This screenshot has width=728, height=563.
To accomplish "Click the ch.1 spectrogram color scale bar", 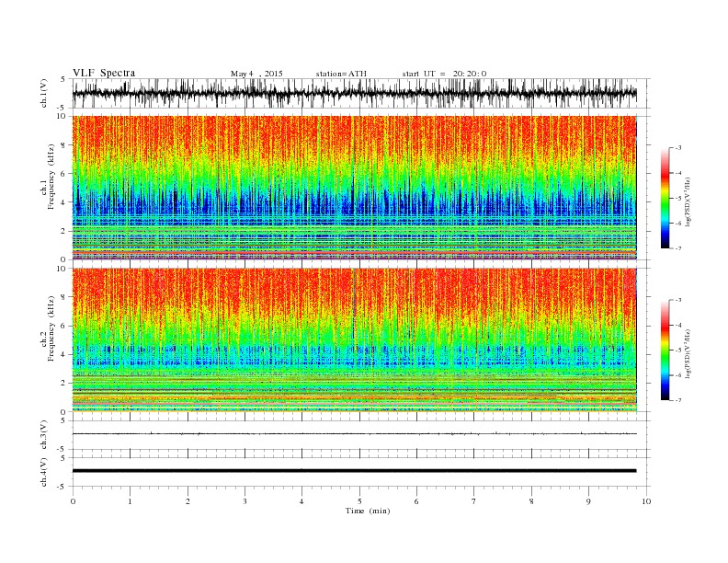I will pyautogui.click(x=665, y=198).
